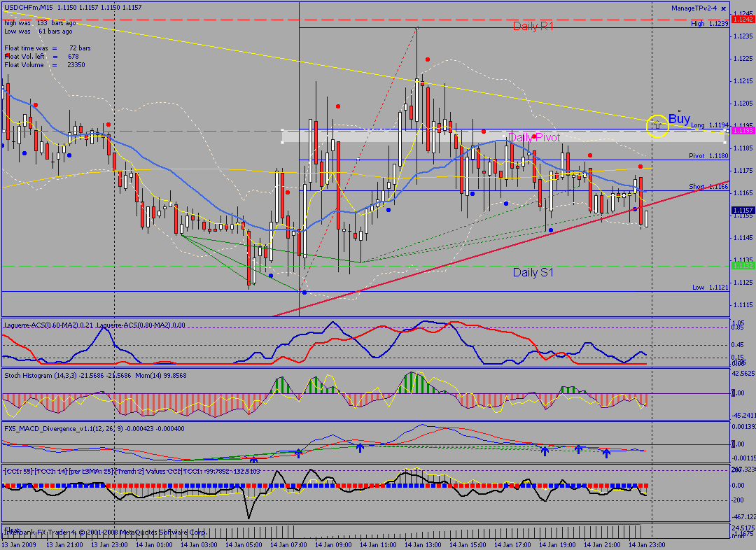The height and width of the screenshot is (550, 756).
Task: Click the red 1.1242 price tag
Action: pos(743,20)
